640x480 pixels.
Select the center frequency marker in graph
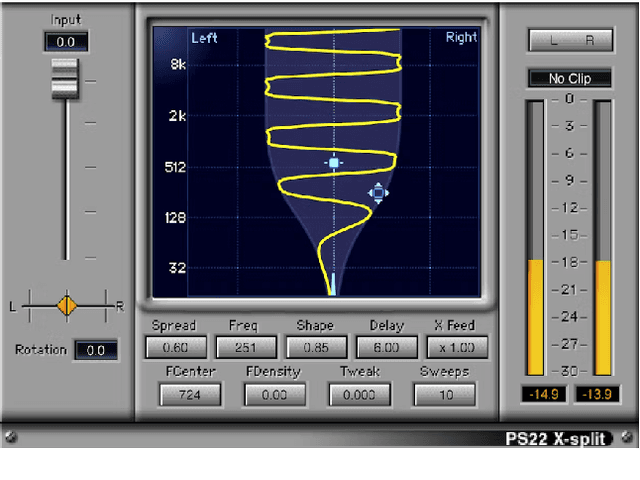334,162
